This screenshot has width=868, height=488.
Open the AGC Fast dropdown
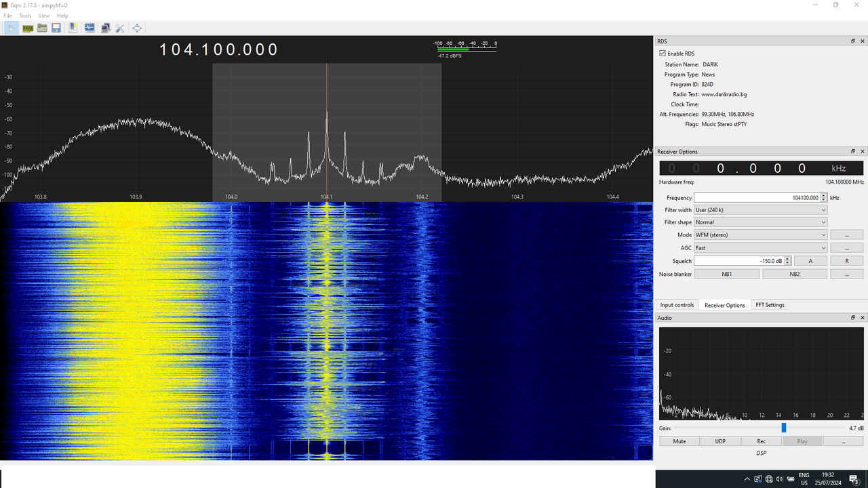(x=761, y=248)
